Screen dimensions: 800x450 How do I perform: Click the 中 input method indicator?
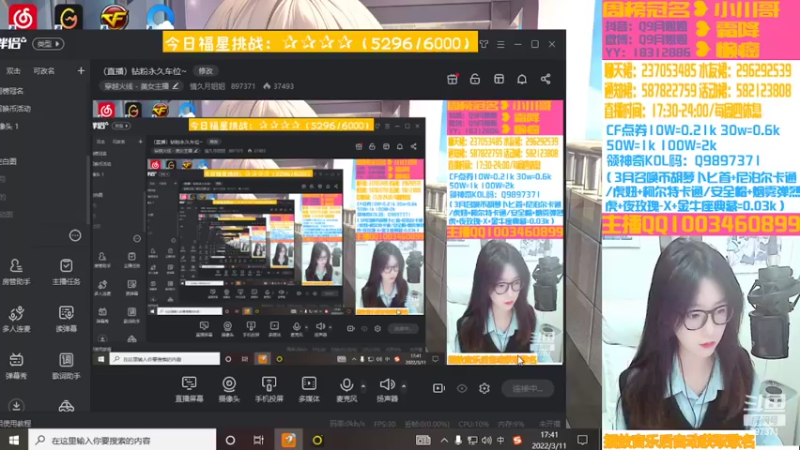501,440
